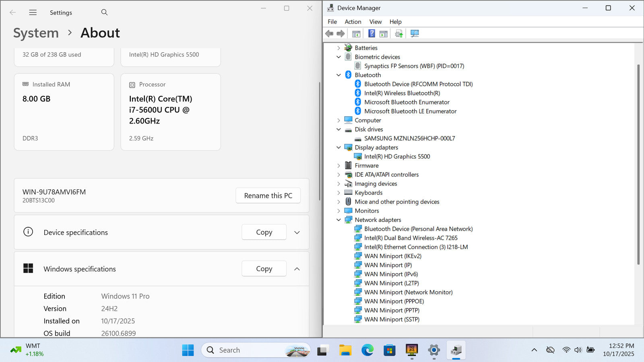644x362 pixels.
Task: Show hidden icons in system tray
Action: point(534,350)
